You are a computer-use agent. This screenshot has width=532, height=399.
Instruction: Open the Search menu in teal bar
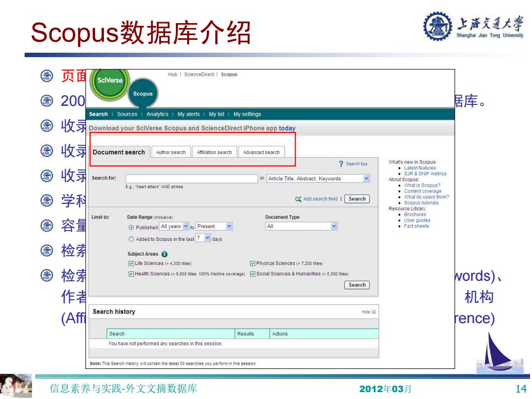(99, 114)
